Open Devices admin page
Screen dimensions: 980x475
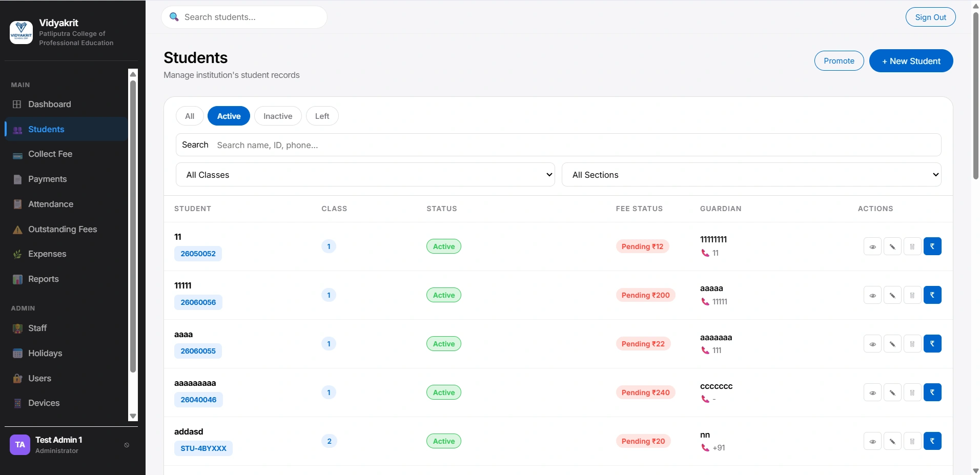coord(66,403)
